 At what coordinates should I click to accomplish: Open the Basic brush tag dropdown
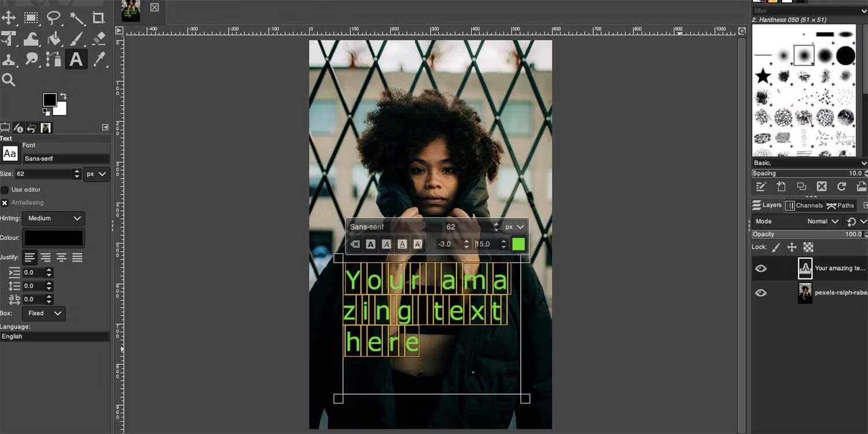click(x=810, y=163)
